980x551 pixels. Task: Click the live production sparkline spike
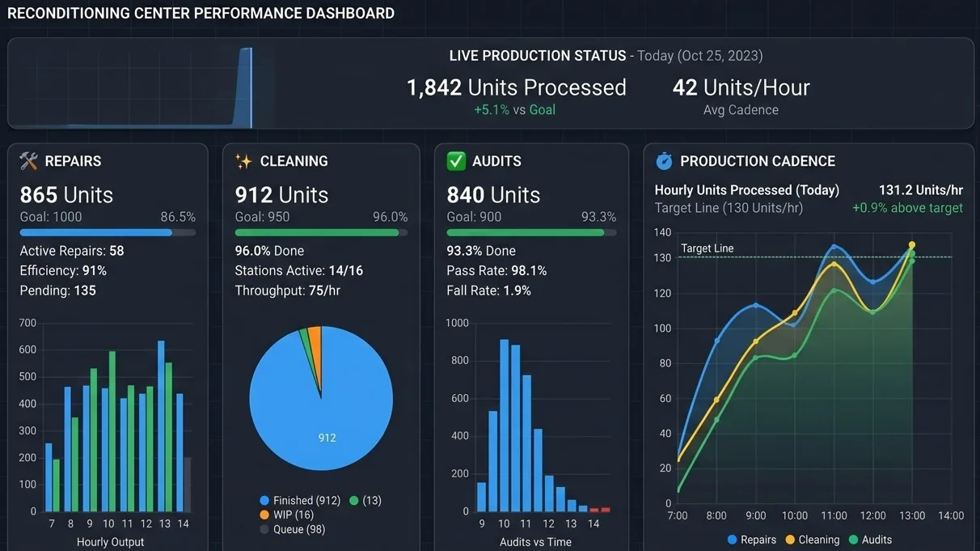[245, 87]
